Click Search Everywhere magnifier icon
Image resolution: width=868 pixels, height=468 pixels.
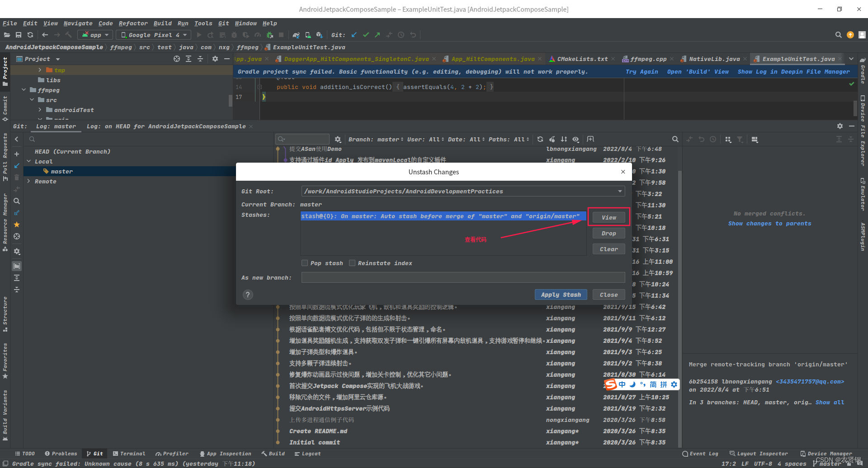(839, 35)
